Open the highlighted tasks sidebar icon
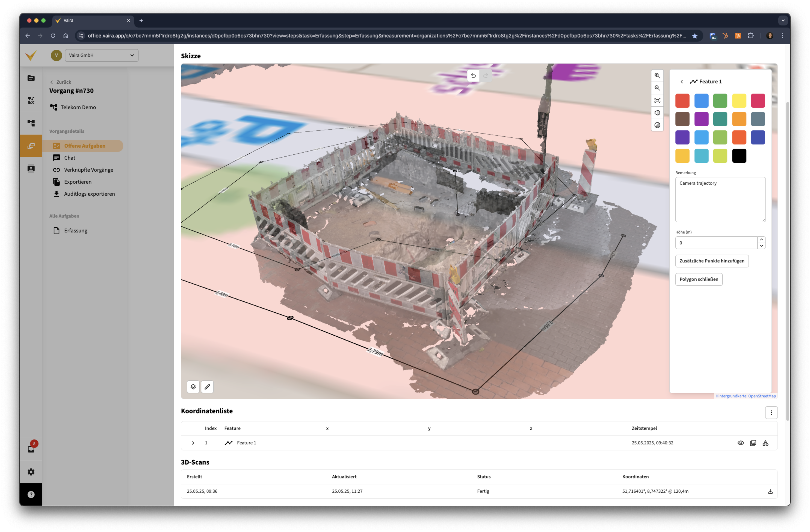 [31, 146]
